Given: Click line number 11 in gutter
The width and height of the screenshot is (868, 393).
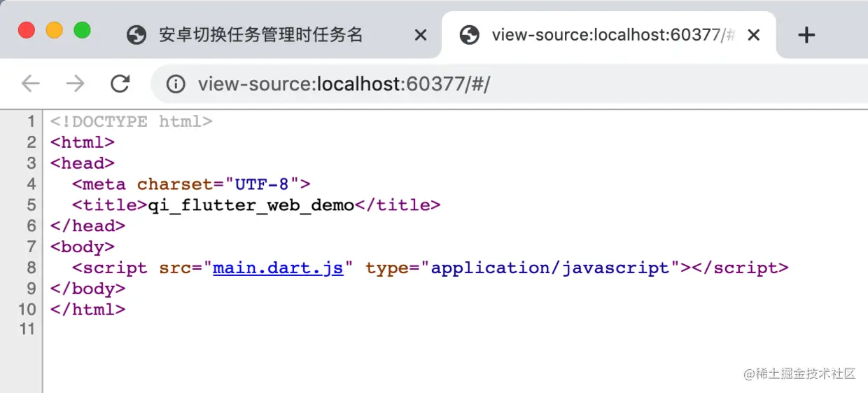Looking at the screenshot, I should (27, 329).
